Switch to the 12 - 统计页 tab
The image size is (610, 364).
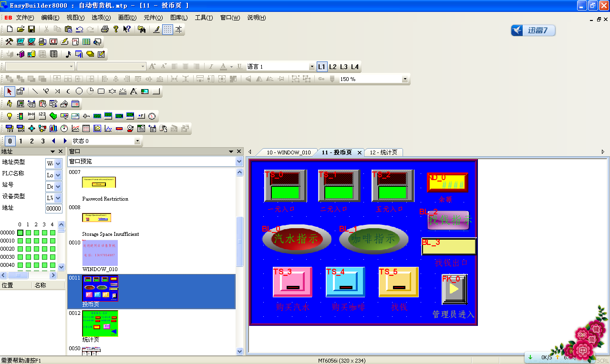coord(383,152)
